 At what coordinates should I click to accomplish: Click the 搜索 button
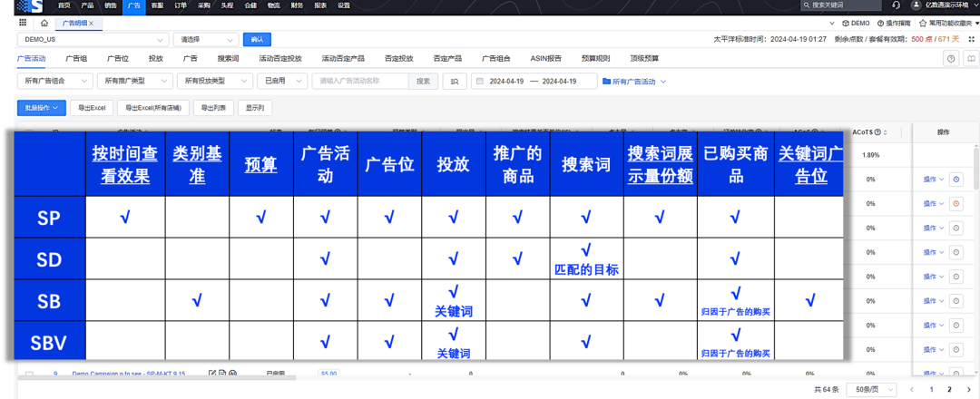423,82
